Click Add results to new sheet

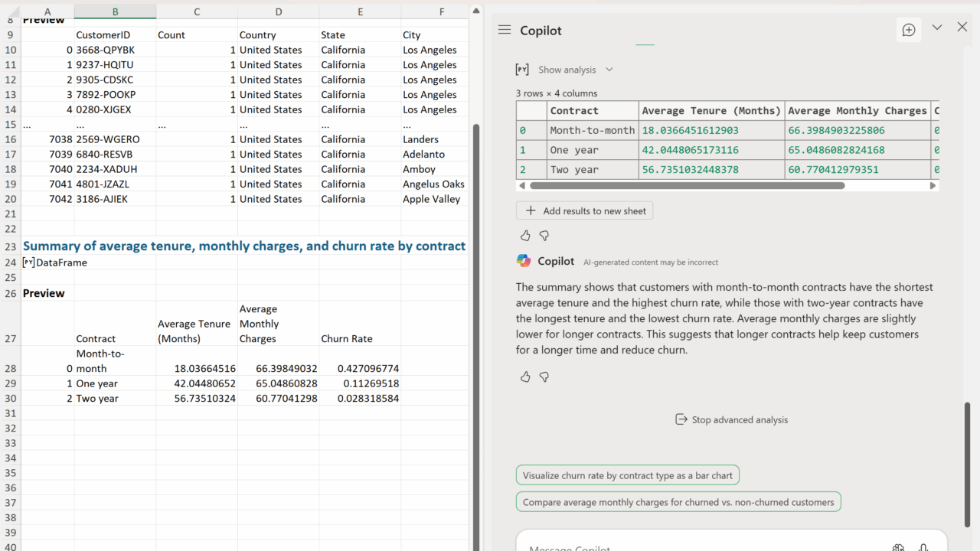coord(585,210)
